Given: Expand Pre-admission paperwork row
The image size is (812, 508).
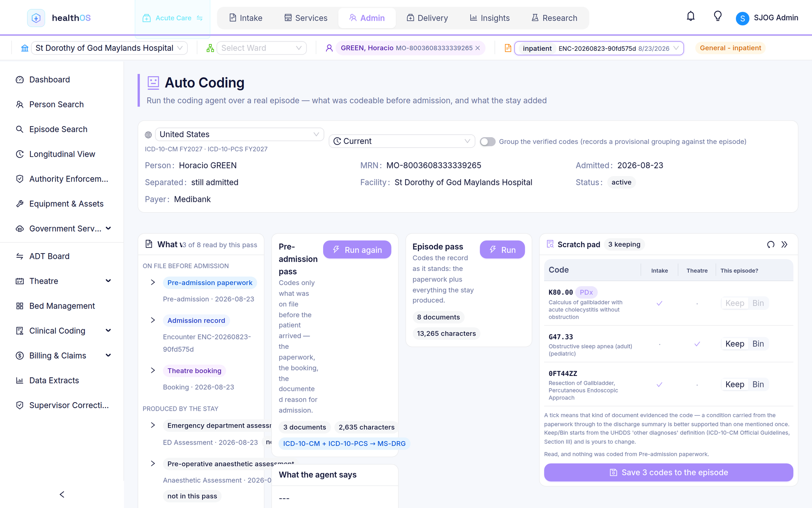Looking at the screenshot, I should click(153, 282).
